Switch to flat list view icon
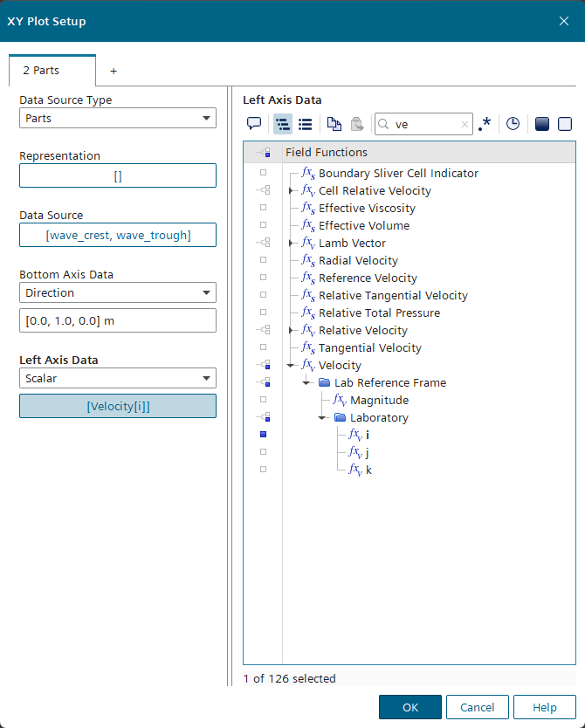Viewport: 585px width, 728px height. pyautogui.click(x=306, y=124)
